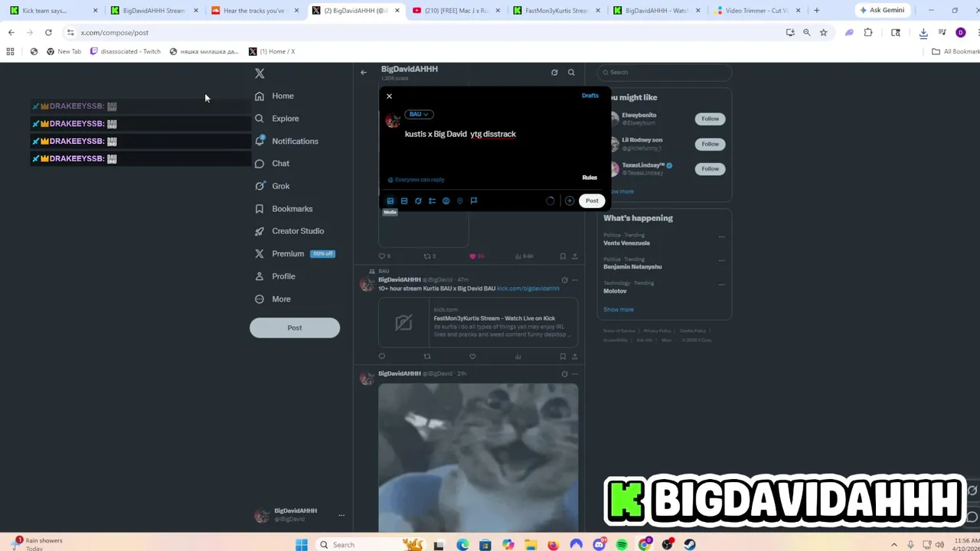Open X logo home icon
The image size is (980, 551).
click(260, 73)
